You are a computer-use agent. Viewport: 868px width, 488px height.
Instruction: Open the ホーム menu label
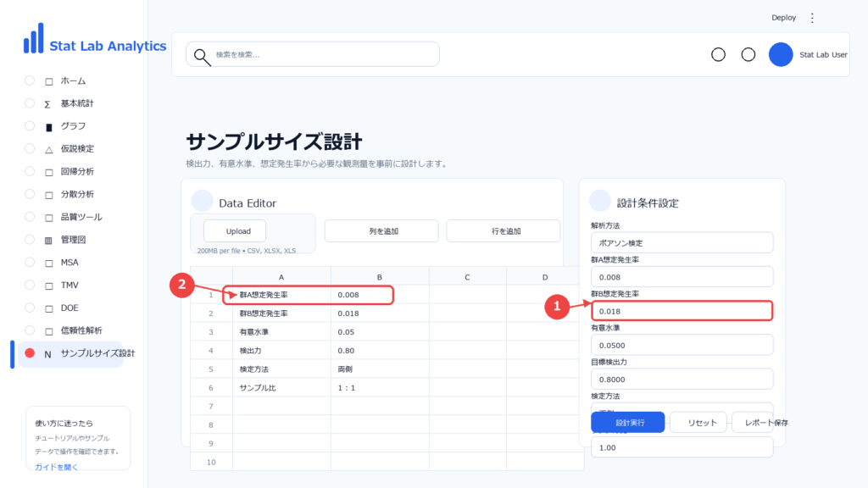point(73,80)
